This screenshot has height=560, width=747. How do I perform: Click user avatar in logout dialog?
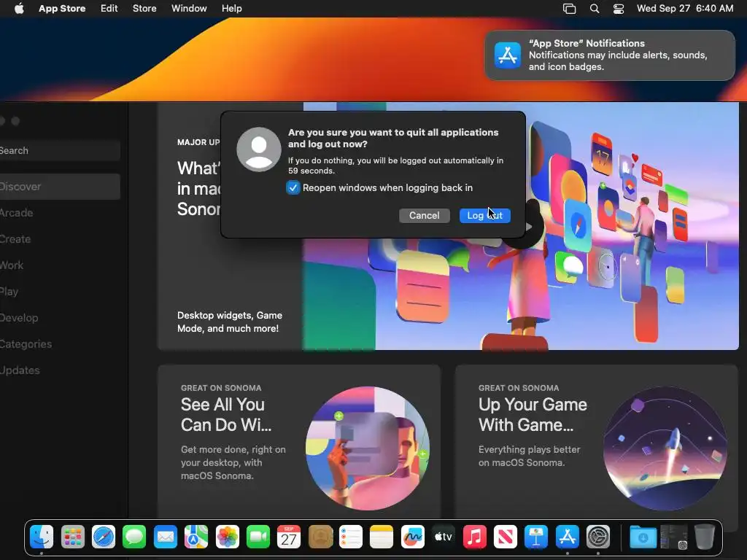click(x=259, y=149)
